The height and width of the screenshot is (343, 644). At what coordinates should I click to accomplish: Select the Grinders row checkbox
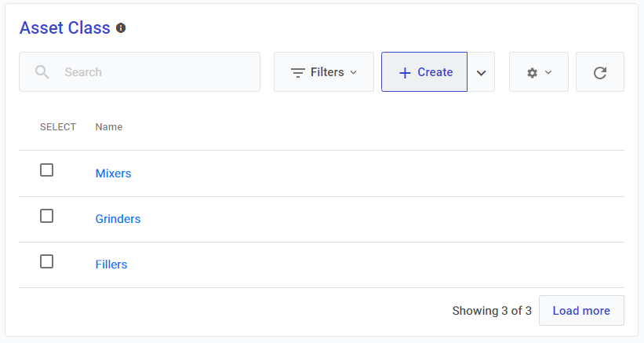[x=47, y=216]
